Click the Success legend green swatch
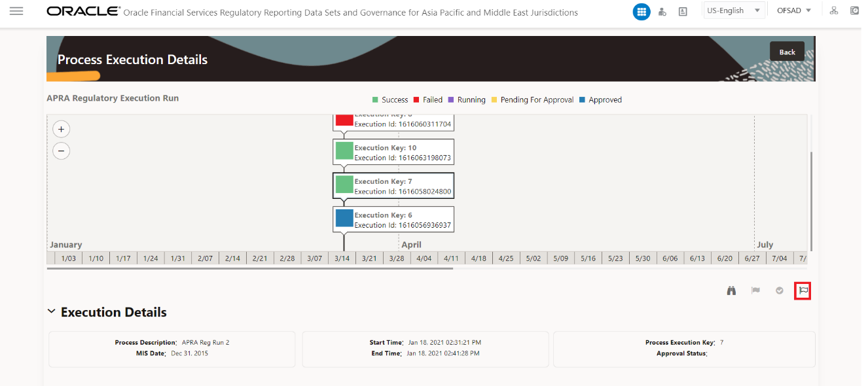 click(375, 100)
